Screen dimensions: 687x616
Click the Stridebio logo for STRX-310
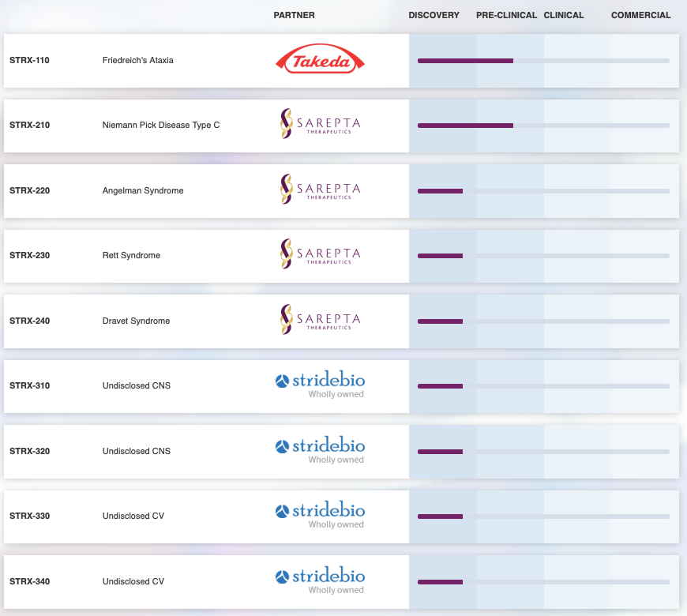coord(320,385)
